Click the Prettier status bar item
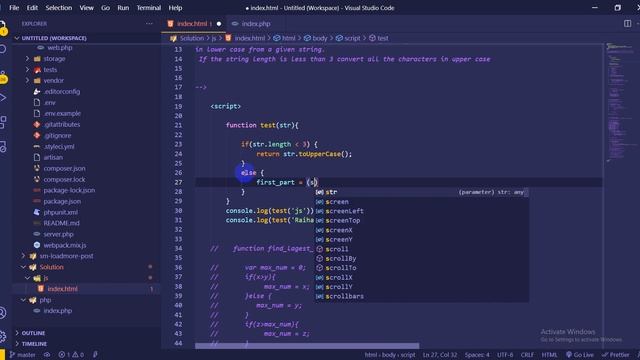 [x=616, y=355]
